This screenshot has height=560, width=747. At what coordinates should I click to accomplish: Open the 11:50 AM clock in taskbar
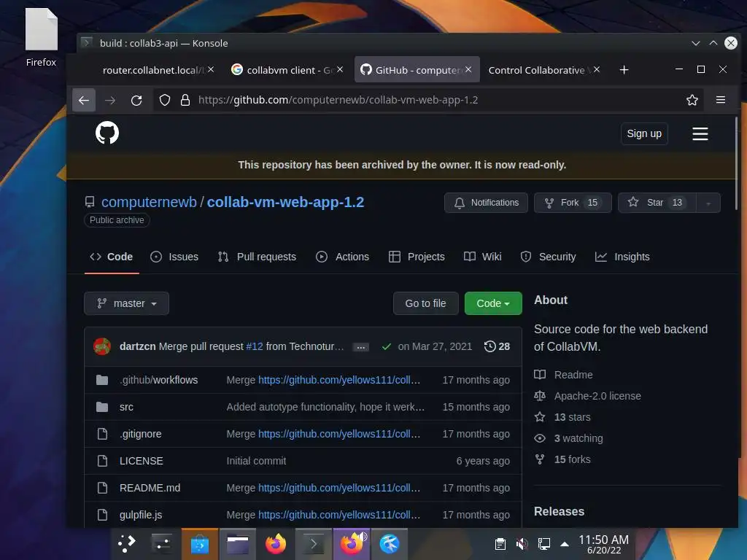(603, 544)
